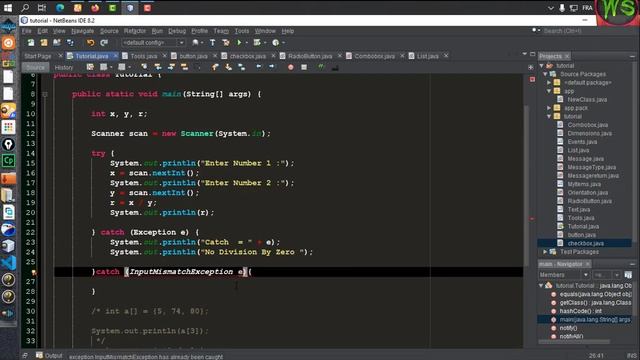
Task: Click the New File toolbar icon
Action: [x=31, y=42]
